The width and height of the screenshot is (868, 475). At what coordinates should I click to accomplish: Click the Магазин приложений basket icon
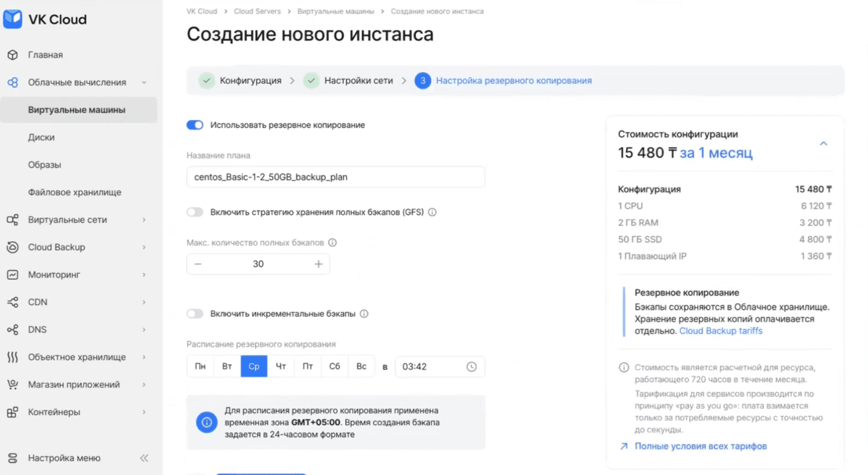click(13, 384)
